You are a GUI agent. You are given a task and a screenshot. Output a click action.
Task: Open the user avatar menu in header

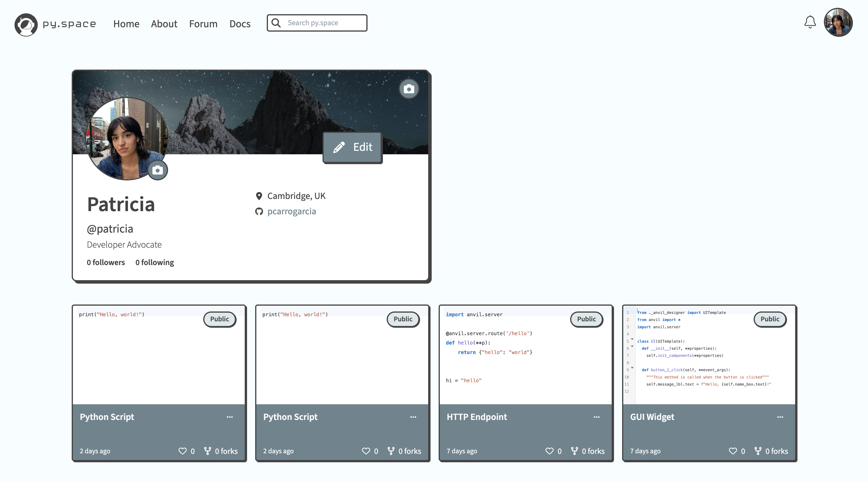[x=838, y=22]
